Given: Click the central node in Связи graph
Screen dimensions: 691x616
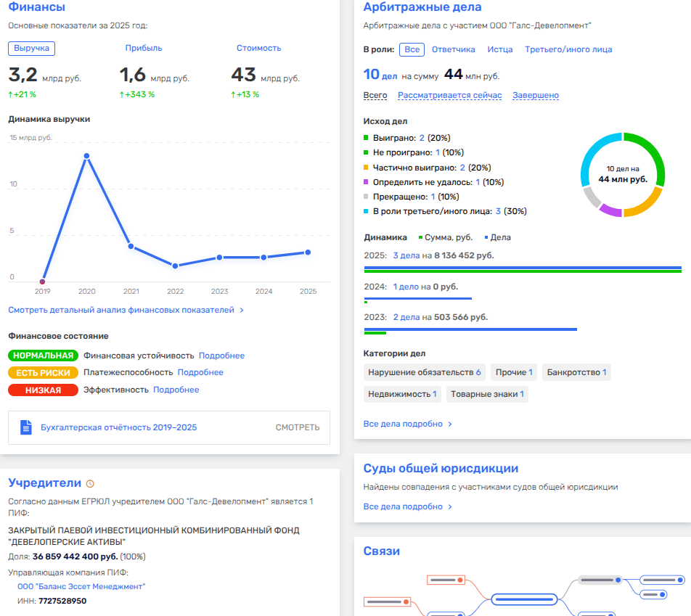Looking at the screenshot, I should (x=523, y=599).
